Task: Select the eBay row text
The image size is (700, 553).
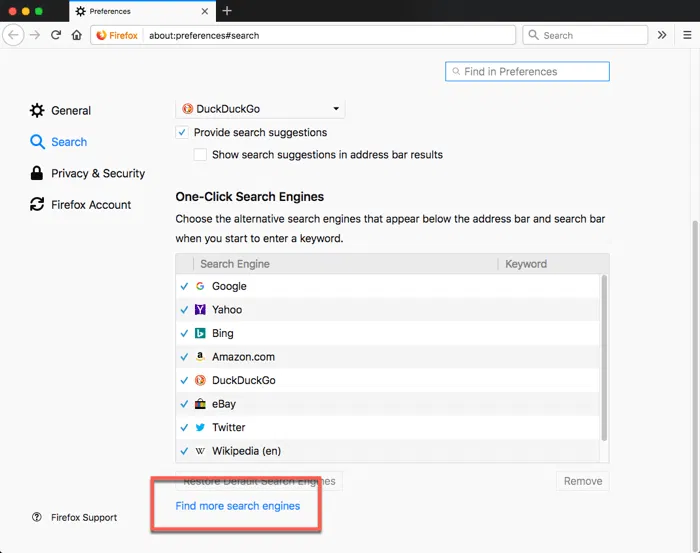Action: pyautogui.click(x=224, y=404)
